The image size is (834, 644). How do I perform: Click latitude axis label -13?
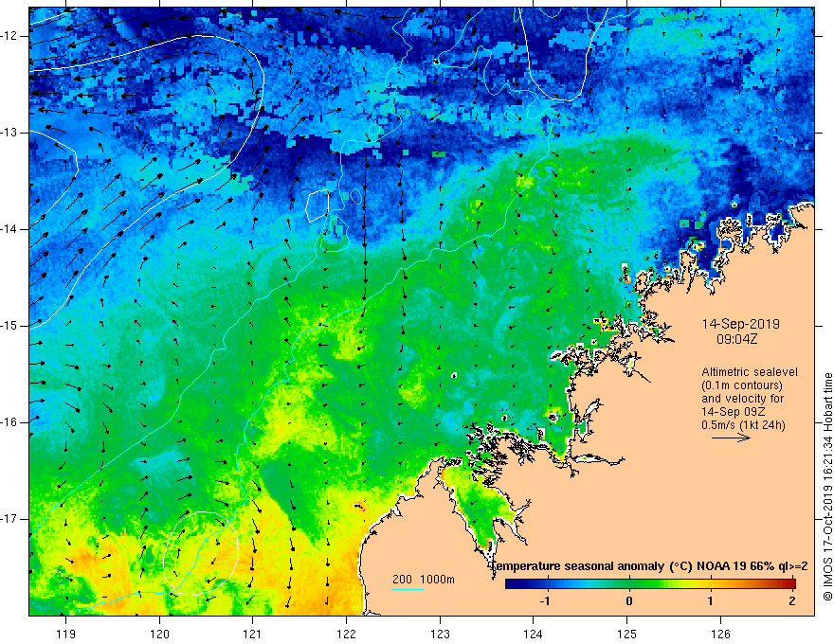pyautogui.click(x=9, y=133)
